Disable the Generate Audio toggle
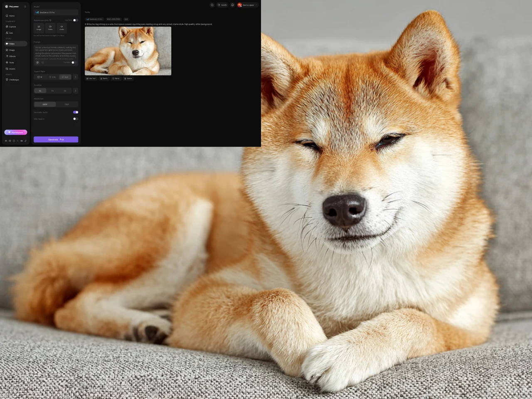 (x=75, y=112)
